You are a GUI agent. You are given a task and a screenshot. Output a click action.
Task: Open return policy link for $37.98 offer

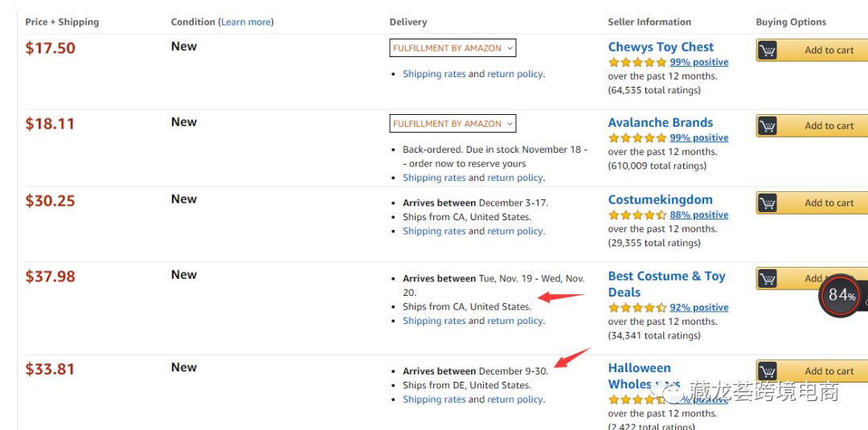point(514,321)
